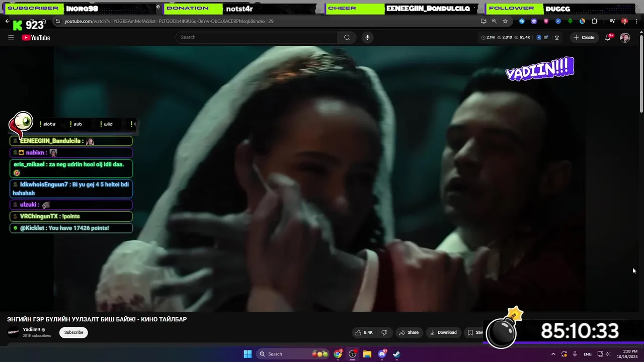Click the trophy icon in YouTube header
Screen dimensions: 644x362
pyautogui.click(x=556, y=37)
